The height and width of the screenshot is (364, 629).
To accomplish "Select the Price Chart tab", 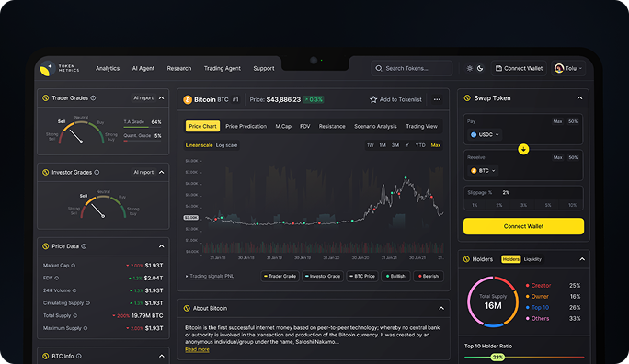I will (x=202, y=126).
